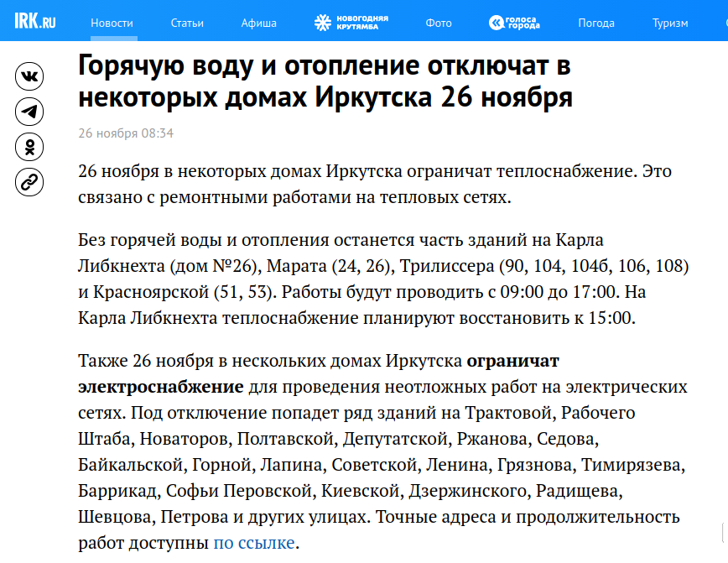Open the Афиша menu item
This screenshot has height=563, width=728.
tap(258, 23)
